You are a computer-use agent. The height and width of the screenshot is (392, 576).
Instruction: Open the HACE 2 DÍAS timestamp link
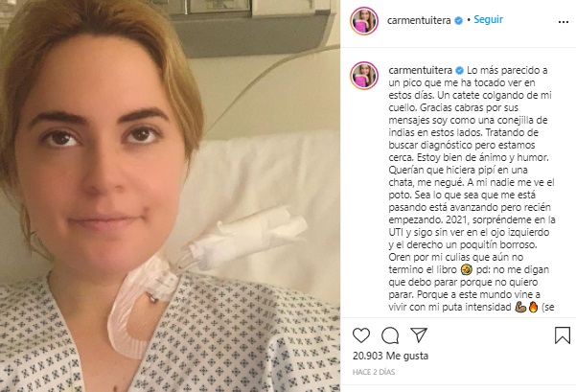(374, 372)
